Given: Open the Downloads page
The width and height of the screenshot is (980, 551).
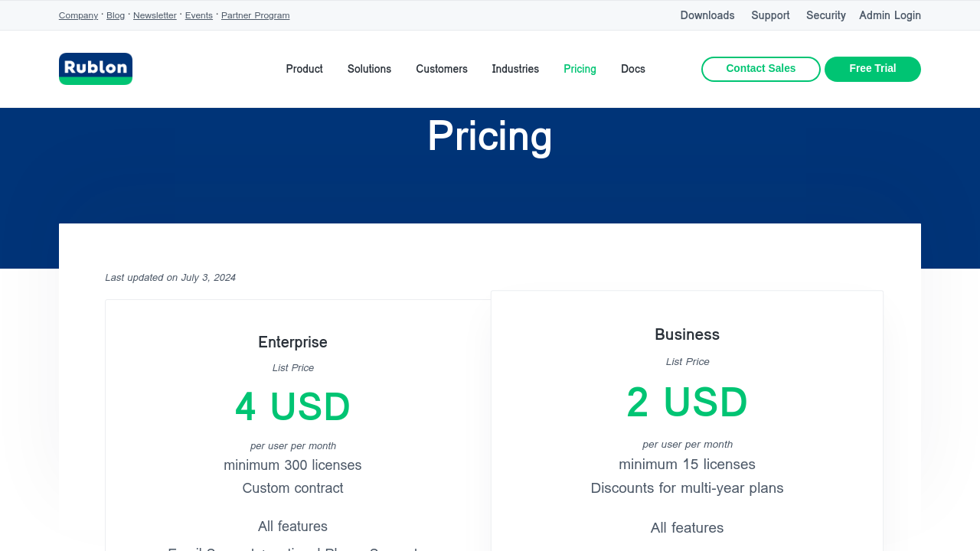Looking at the screenshot, I should click(x=707, y=15).
